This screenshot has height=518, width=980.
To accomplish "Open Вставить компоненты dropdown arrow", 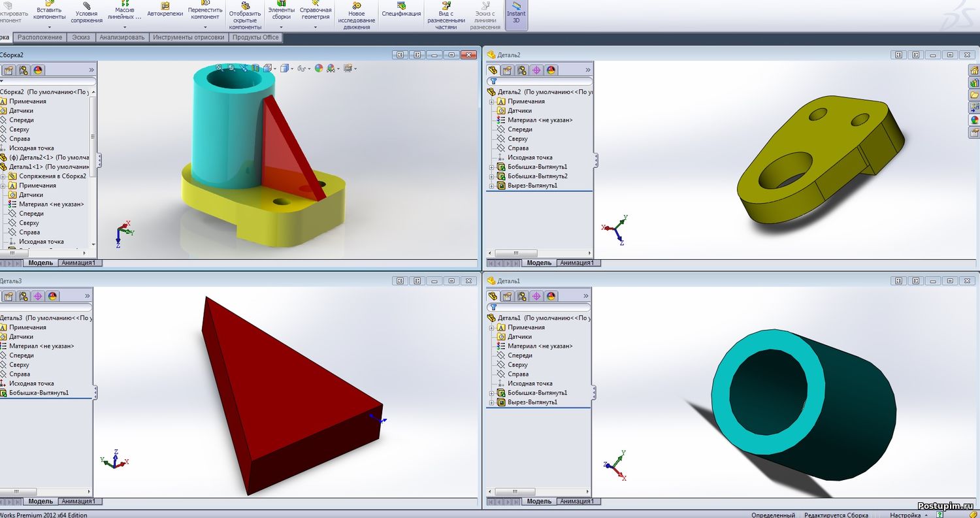I will pyautogui.click(x=50, y=27).
